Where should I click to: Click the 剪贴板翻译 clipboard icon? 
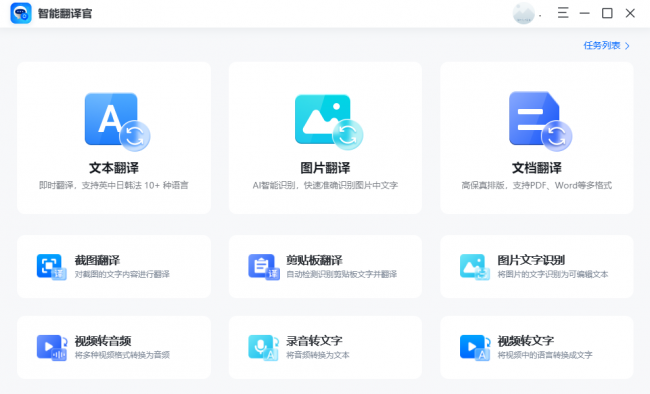[264, 267]
